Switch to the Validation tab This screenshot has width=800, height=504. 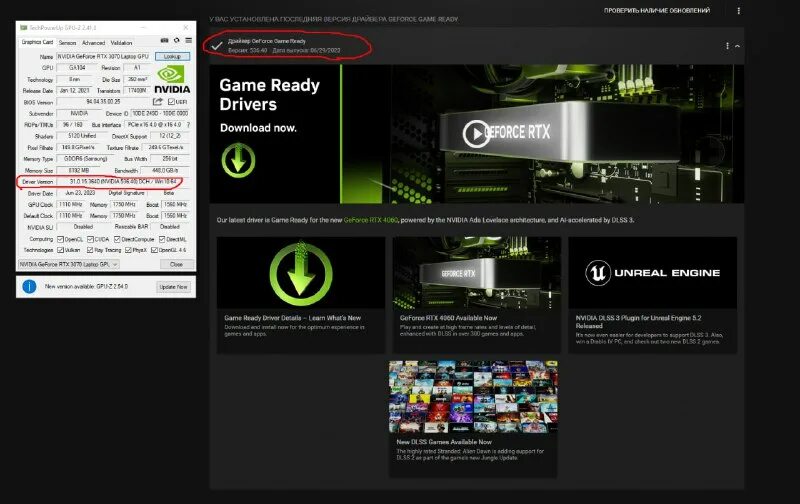[x=121, y=43]
